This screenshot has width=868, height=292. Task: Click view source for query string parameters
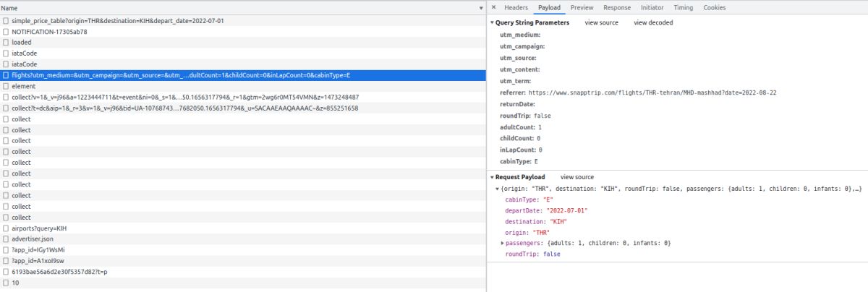[601, 23]
